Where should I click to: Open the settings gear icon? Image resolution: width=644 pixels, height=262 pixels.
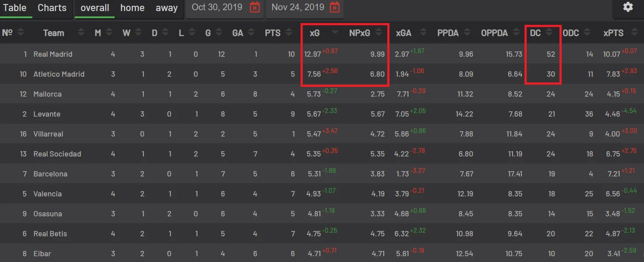pos(628,8)
